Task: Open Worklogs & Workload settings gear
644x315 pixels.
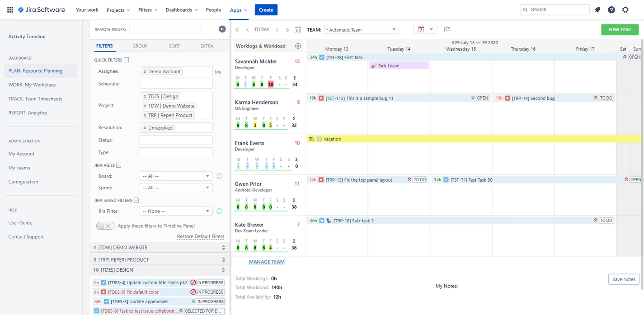Action: click(x=298, y=46)
